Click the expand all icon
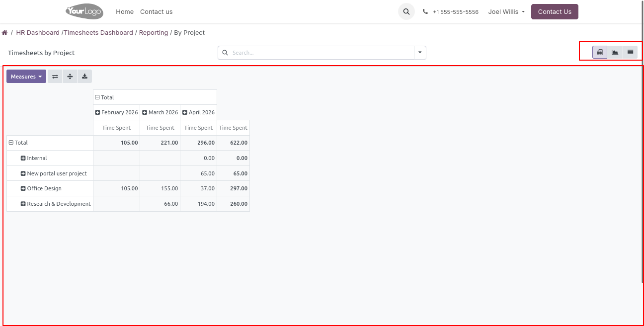The image size is (644, 326). tap(70, 77)
